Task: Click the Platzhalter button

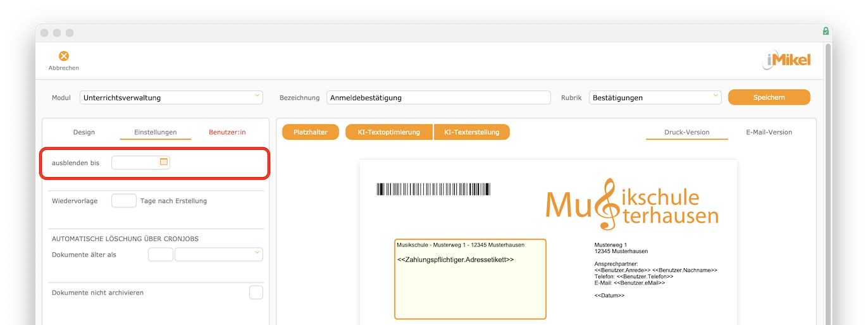Action: click(311, 132)
